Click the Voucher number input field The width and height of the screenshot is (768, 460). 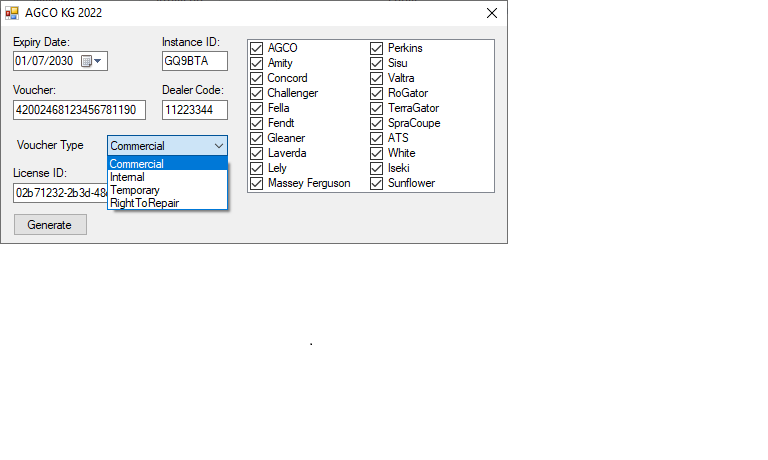coord(79,109)
